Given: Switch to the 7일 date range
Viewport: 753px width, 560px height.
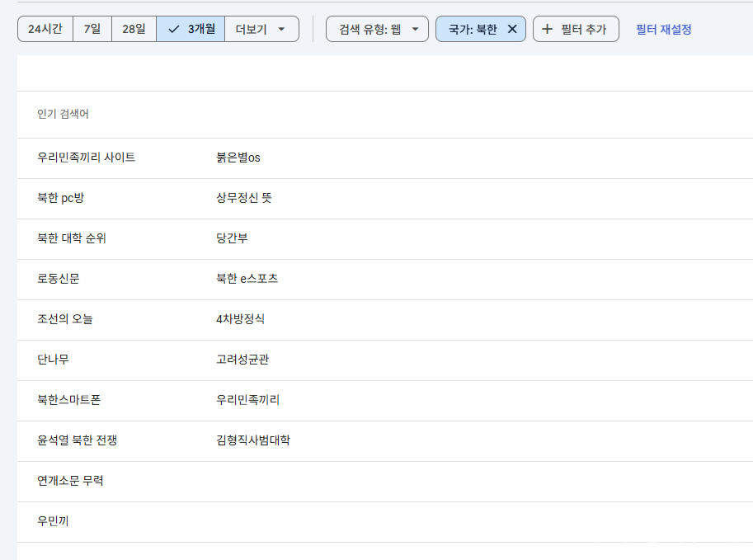Looking at the screenshot, I should coord(92,29).
